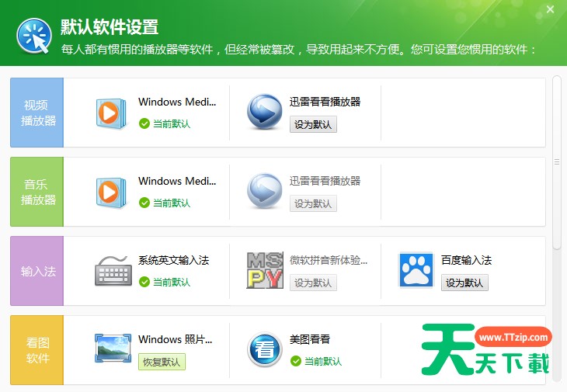Click 迅雷看看播放器 label in music player row

(x=325, y=181)
